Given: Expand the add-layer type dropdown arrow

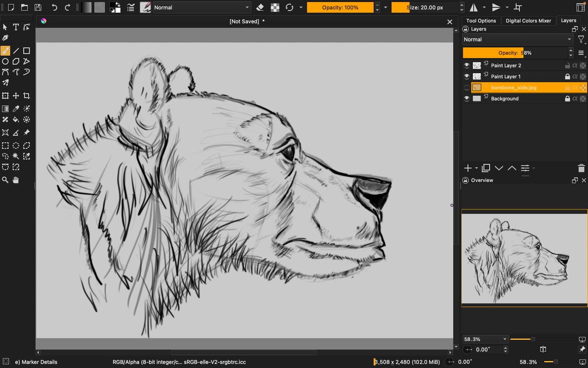Looking at the screenshot, I should (x=476, y=168).
